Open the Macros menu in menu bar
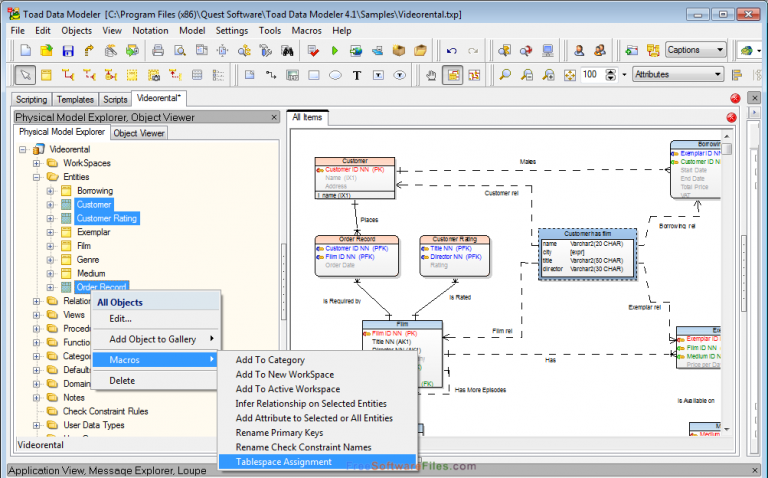This screenshot has height=478, width=768. pyautogui.click(x=307, y=30)
